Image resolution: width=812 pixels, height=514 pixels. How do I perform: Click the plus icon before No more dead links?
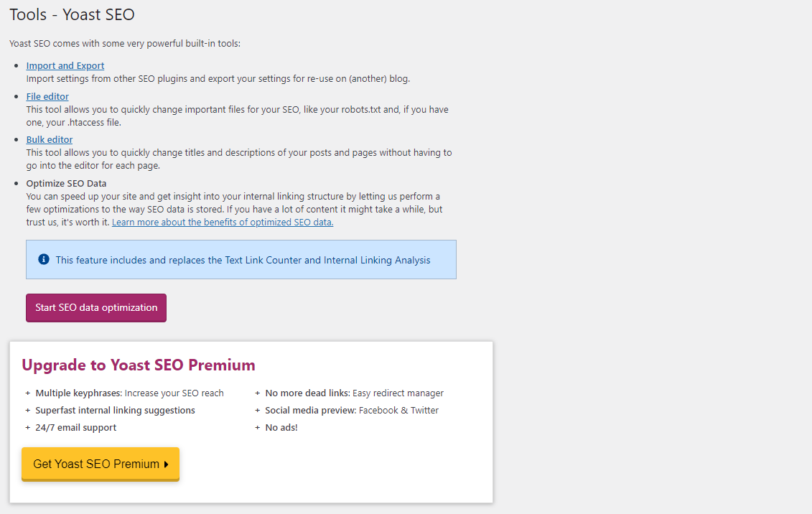(x=257, y=393)
